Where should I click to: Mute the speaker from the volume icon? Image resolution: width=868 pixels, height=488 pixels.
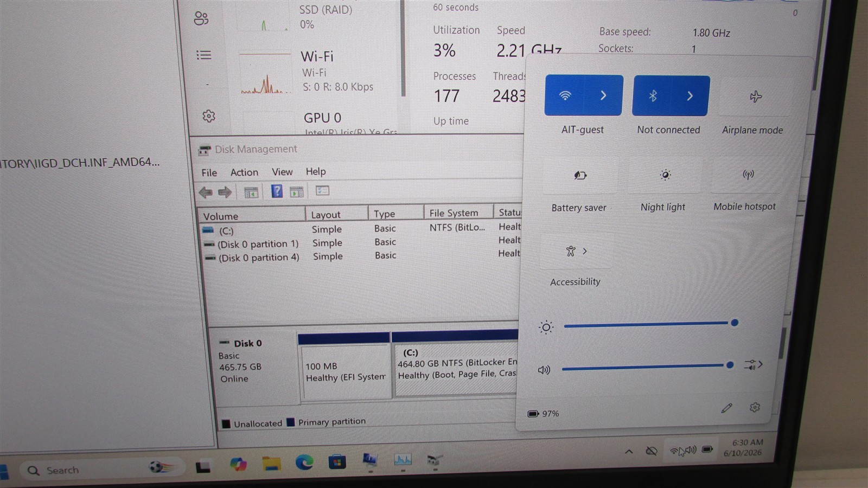click(x=544, y=370)
